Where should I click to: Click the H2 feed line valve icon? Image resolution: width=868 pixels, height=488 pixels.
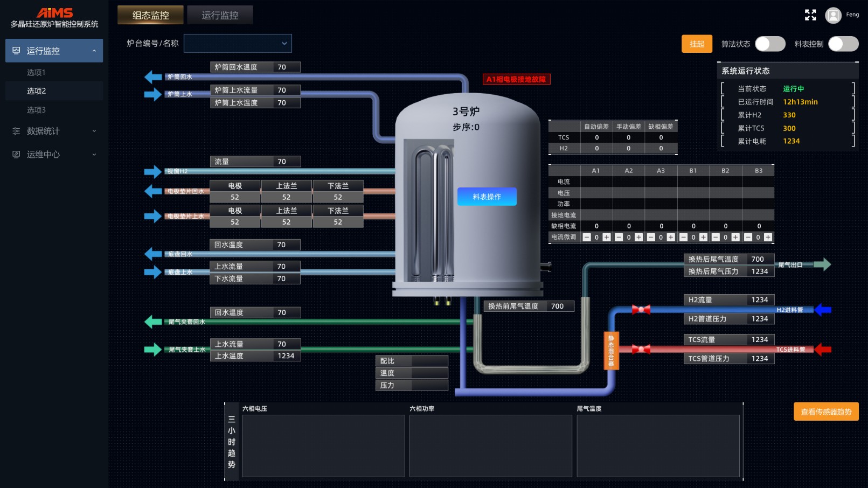point(641,309)
